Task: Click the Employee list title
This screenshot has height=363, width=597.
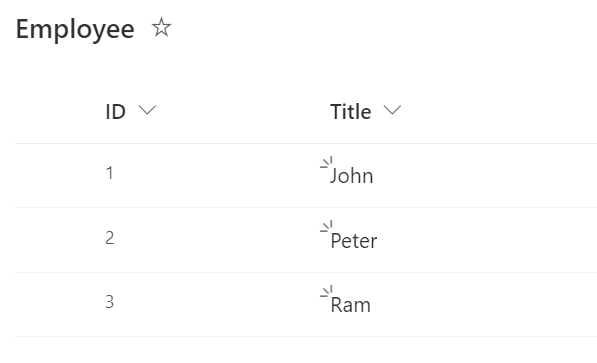Action: (x=75, y=29)
